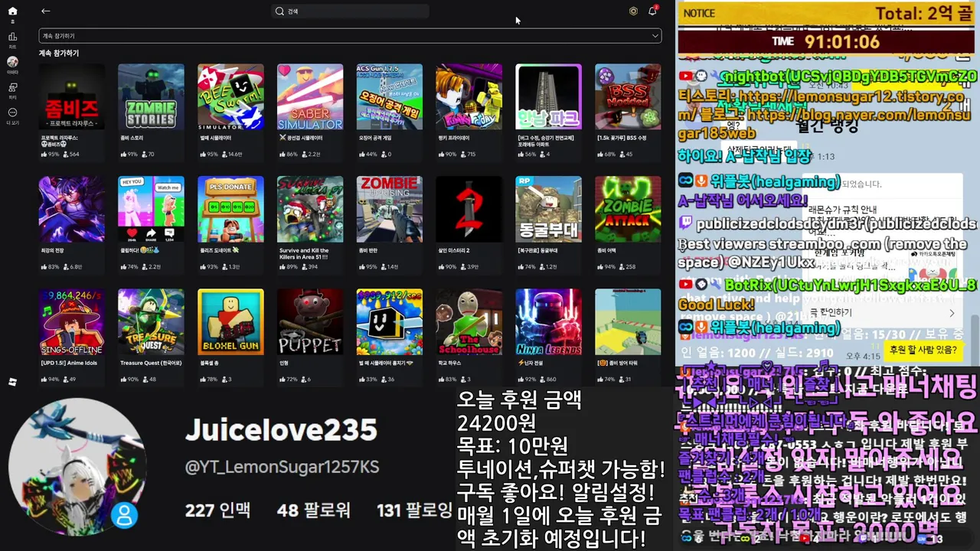980x551 pixels.
Task: Open the Zombie Uprising thumbnail
Action: pos(389,209)
